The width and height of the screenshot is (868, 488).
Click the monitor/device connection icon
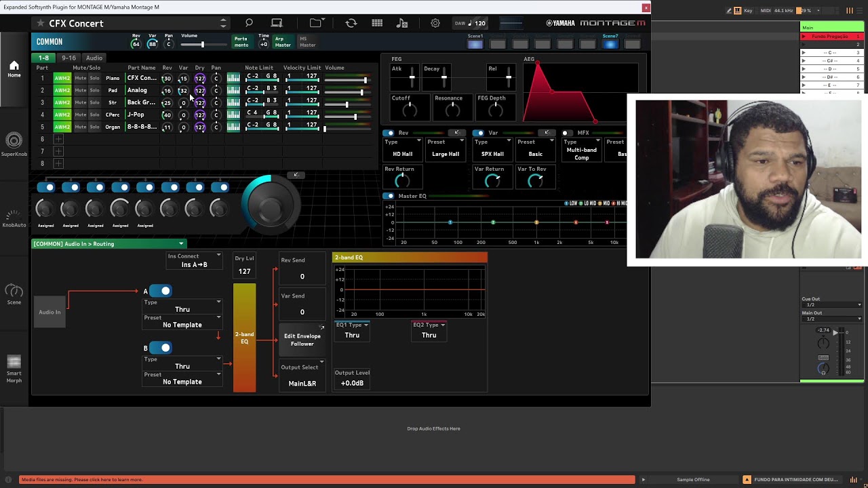[x=277, y=23]
